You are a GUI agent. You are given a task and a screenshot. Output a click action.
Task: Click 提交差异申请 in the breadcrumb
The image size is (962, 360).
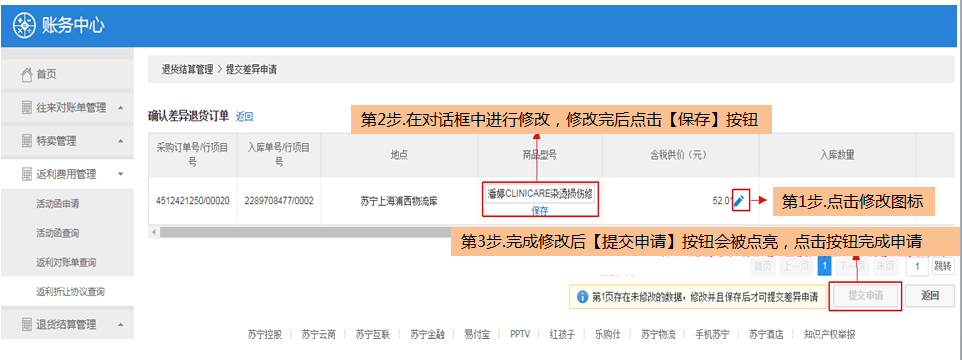pos(251,70)
